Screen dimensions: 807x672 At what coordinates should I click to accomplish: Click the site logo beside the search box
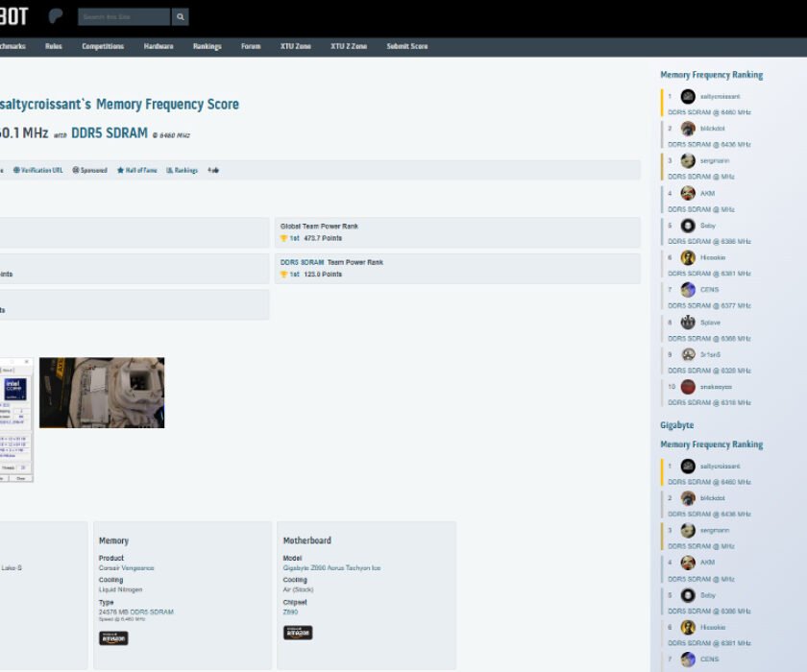(57, 17)
